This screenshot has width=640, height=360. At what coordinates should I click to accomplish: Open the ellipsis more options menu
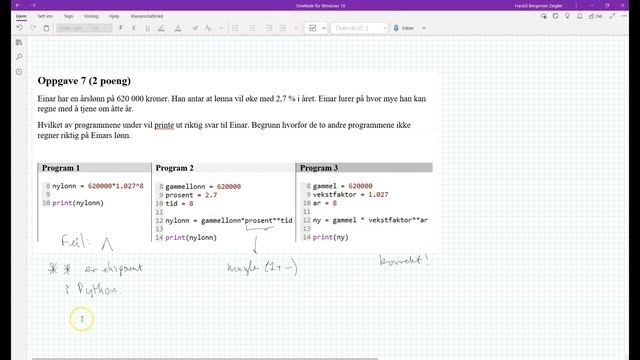[x=624, y=16]
